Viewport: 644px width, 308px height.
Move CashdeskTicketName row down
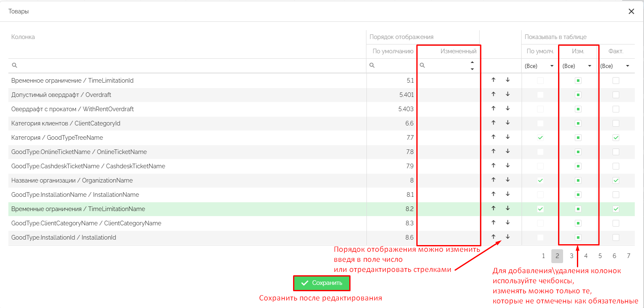pos(507,166)
